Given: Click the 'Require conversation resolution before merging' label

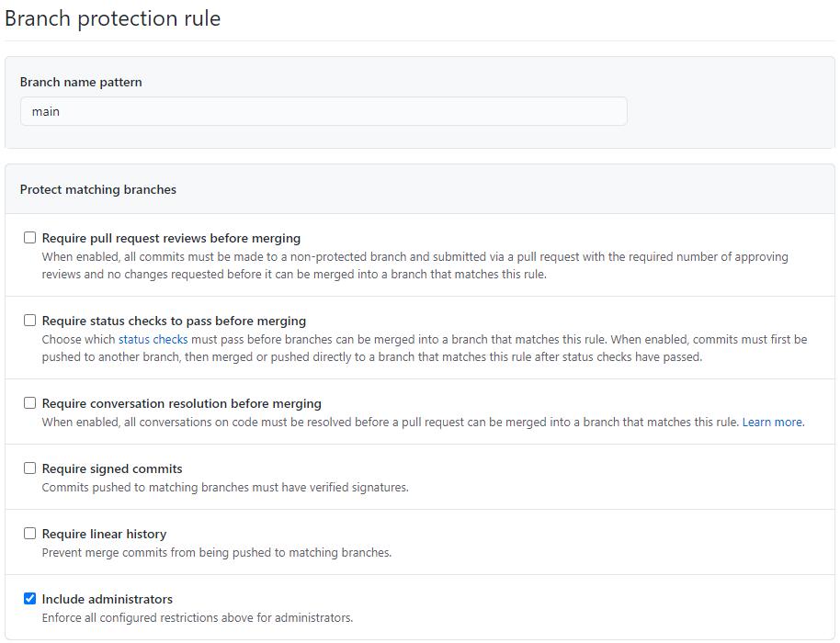Looking at the screenshot, I should tap(182, 403).
